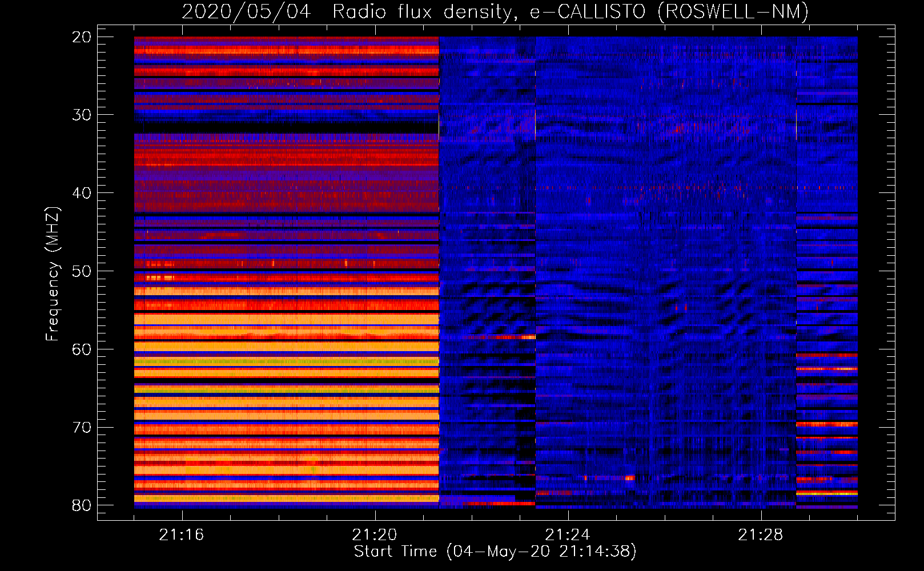The height and width of the screenshot is (571, 924).
Task: Click the 'Frequency (MHZ)' axis label
Action: click(x=53, y=274)
